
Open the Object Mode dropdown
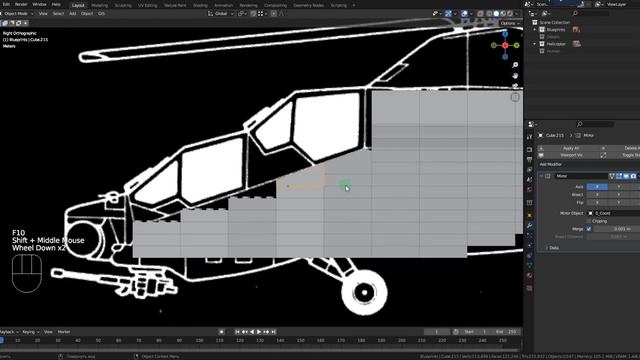(17, 13)
